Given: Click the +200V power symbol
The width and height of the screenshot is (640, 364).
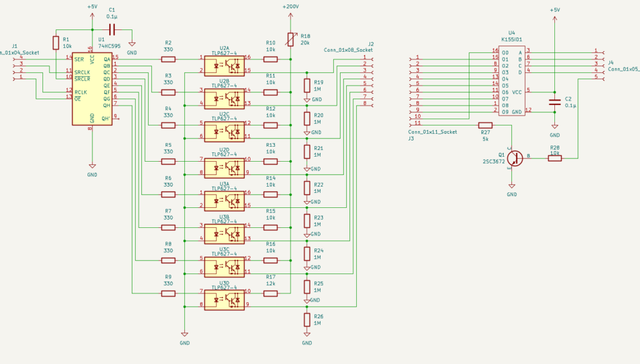Looking at the screenshot, I should click(290, 7).
